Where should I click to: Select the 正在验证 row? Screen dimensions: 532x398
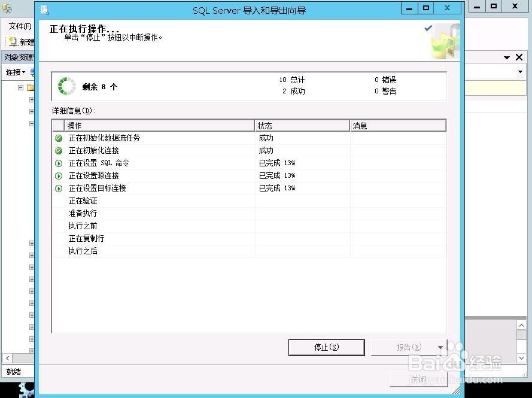click(249, 201)
